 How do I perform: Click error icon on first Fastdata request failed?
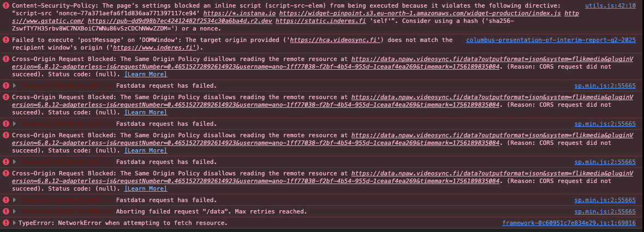[6, 86]
